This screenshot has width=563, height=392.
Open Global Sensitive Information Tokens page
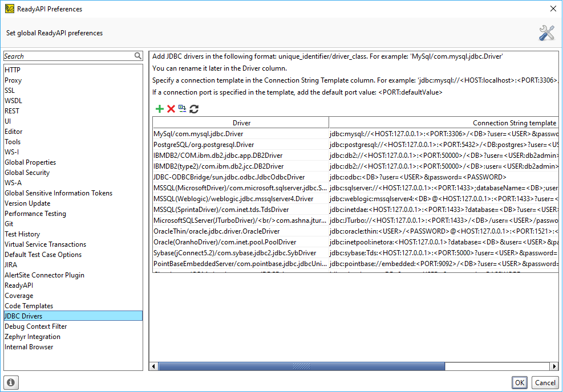[73, 193]
